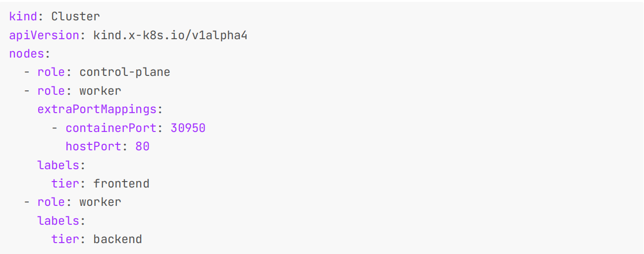This screenshot has height=254, width=644.
Task: Click the control-plane role value
Action: click(124, 72)
